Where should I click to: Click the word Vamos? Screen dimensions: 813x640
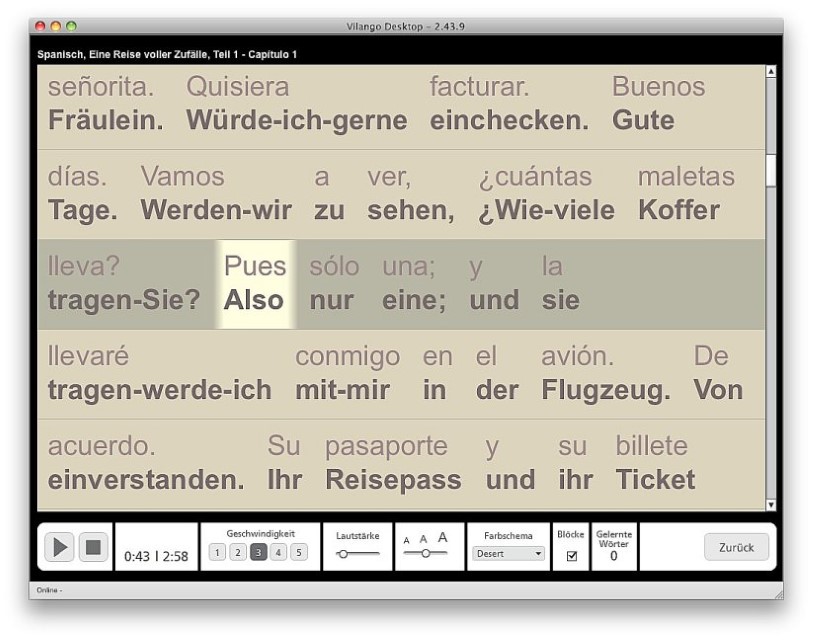point(183,177)
